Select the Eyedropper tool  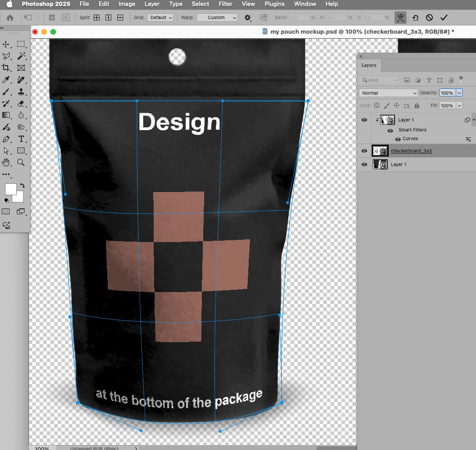pyautogui.click(x=6, y=80)
